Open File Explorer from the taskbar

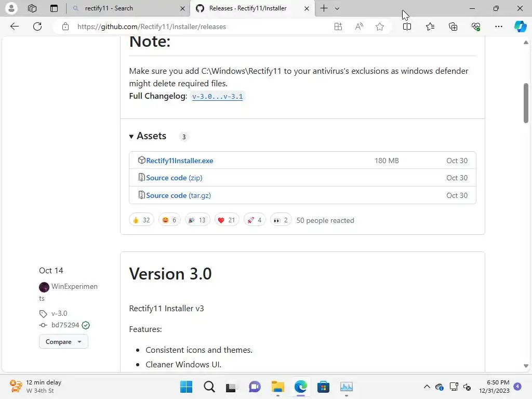click(x=277, y=387)
